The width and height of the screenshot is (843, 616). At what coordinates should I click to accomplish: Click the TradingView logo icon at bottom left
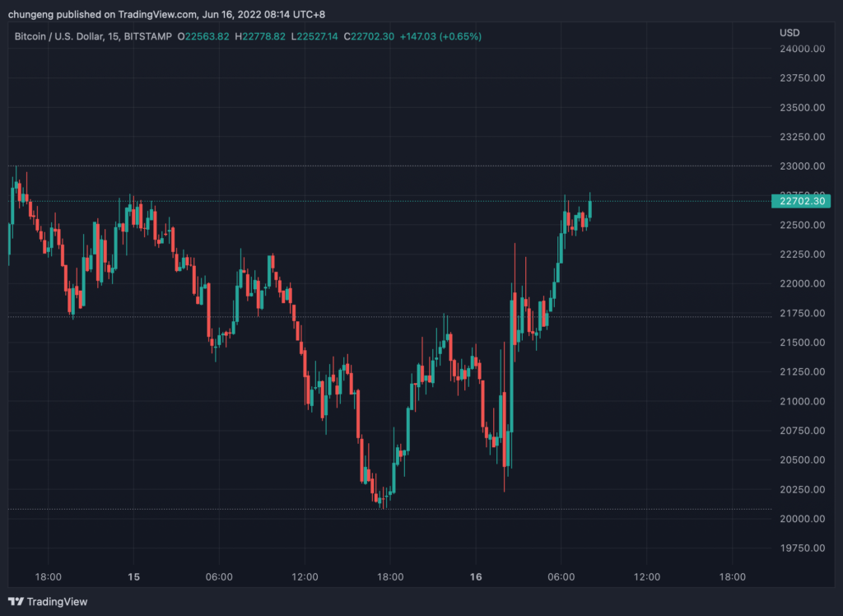[16, 601]
